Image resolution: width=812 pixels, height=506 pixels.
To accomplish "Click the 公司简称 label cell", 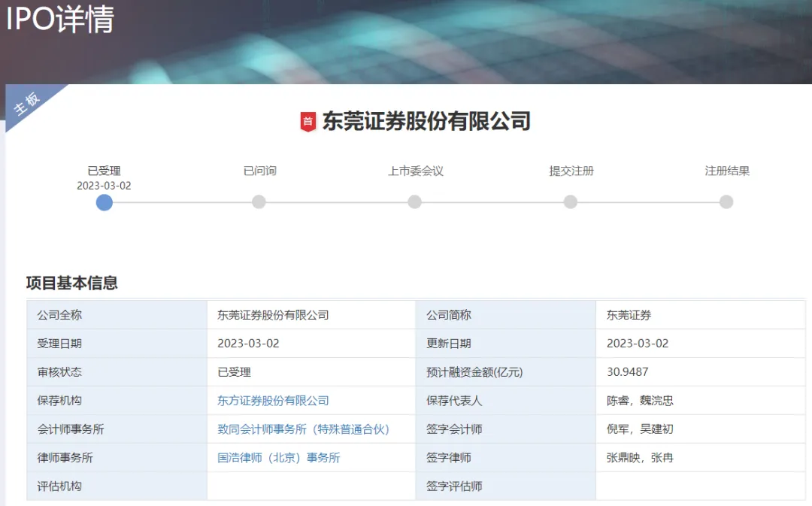I will (505, 315).
